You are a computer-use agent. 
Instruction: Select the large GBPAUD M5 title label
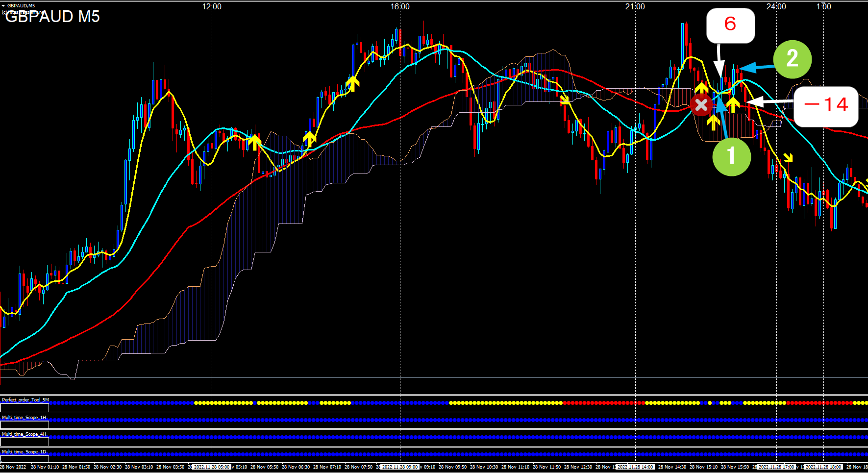(52, 17)
